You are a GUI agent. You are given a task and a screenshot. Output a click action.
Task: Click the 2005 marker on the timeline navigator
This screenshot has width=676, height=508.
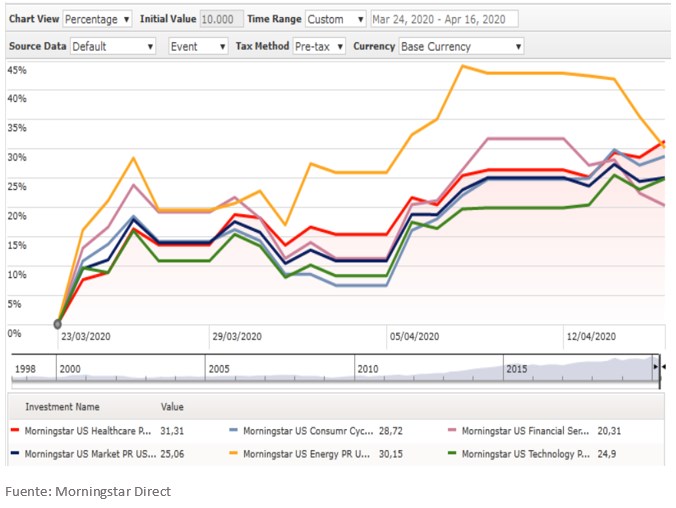point(218,368)
